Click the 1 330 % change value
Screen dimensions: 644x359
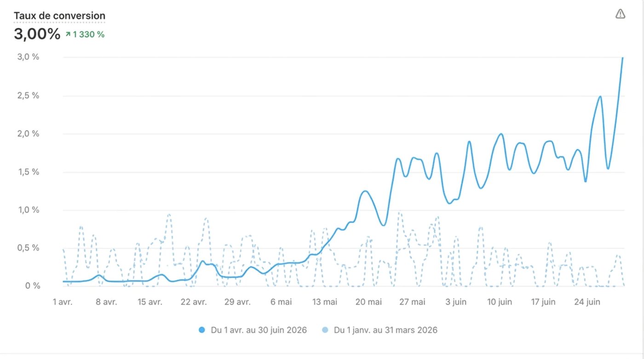coord(88,34)
